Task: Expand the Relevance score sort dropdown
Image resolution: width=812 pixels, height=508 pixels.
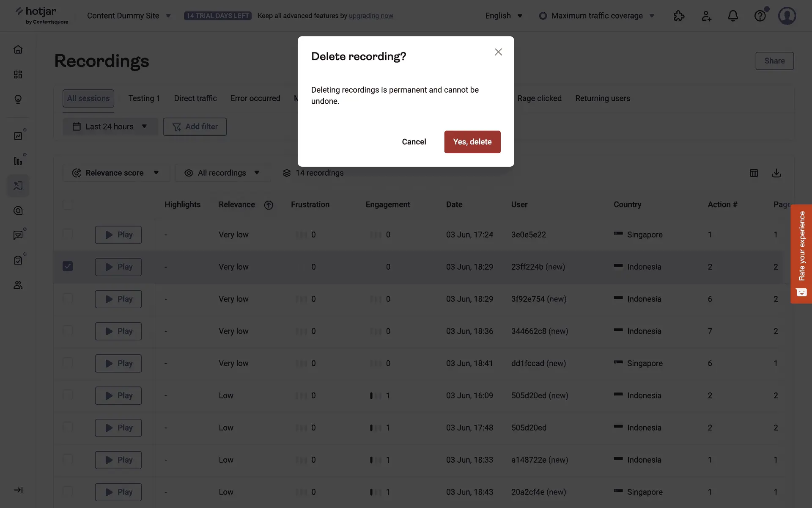Action: pyautogui.click(x=116, y=173)
